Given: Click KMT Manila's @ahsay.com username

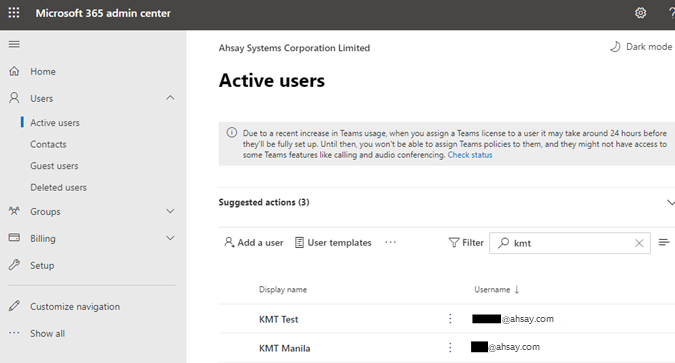Looking at the screenshot, I should coord(505,347).
